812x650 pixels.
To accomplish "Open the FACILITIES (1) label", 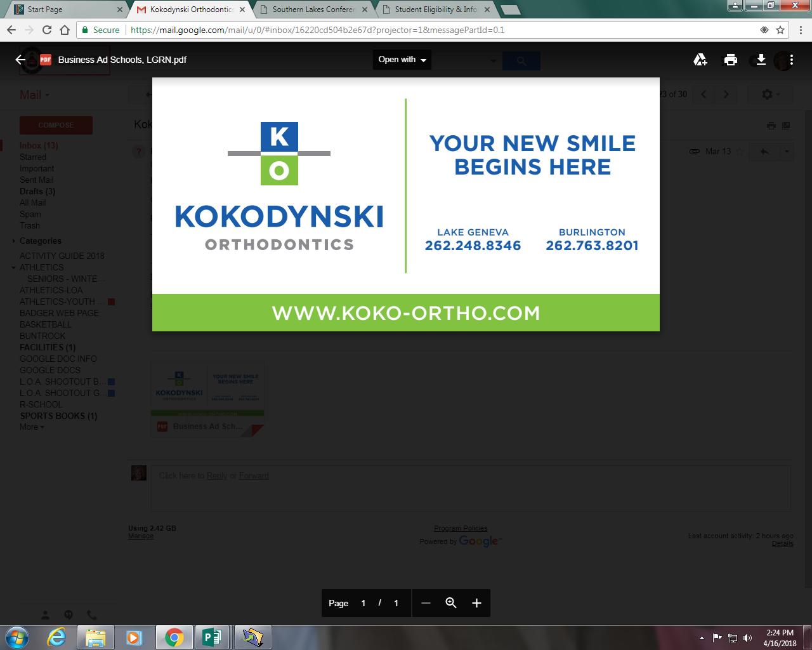I will (48, 347).
